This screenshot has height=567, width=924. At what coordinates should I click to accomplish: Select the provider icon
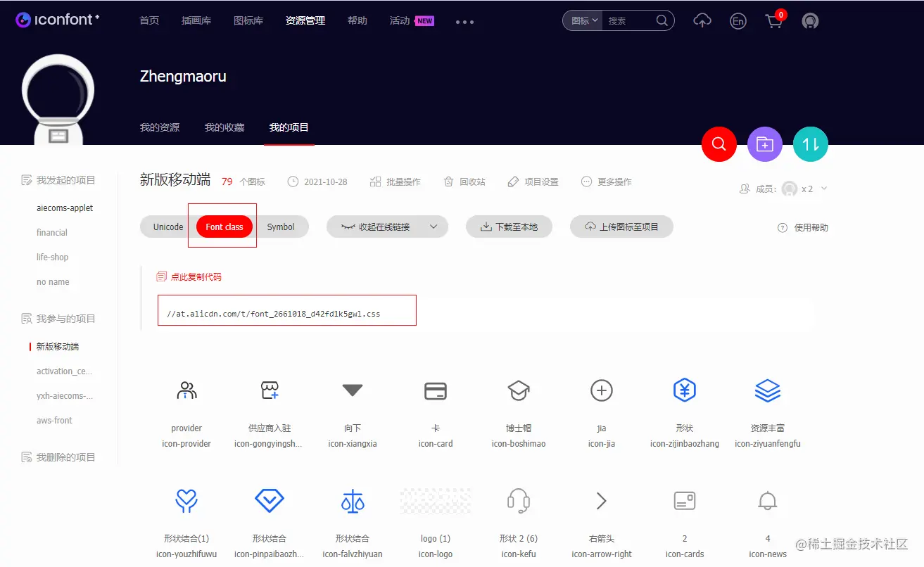pos(186,390)
